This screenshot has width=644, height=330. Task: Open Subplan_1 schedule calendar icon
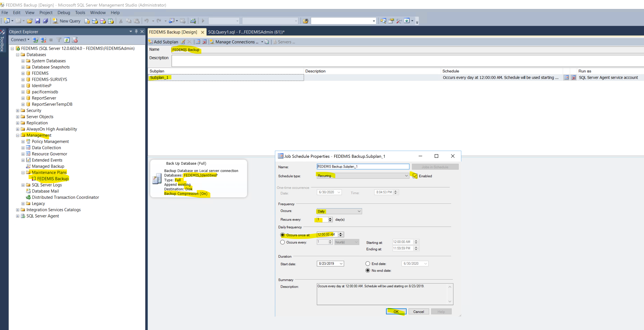(x=566, y=78)
